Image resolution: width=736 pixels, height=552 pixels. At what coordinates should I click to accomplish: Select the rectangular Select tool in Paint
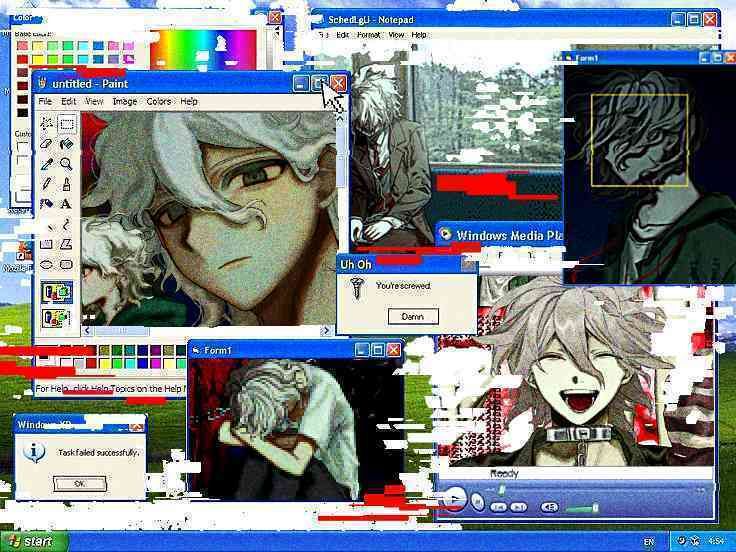point(66,123)
